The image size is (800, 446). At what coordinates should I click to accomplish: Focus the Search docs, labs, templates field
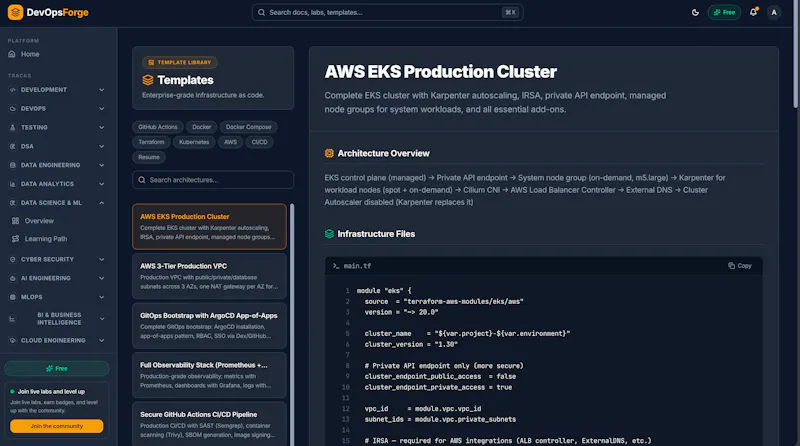coord(387,12)
